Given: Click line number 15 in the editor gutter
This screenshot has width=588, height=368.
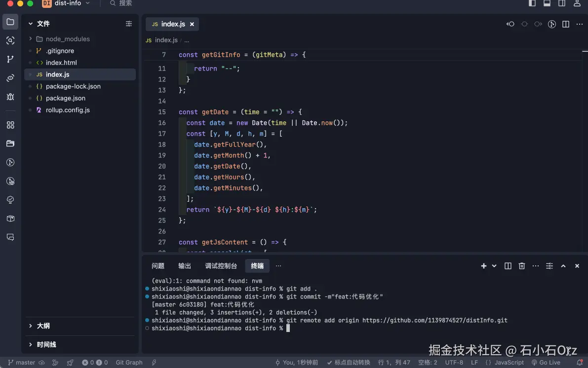Looking at the screenshot, I should (x=161, y=111).
